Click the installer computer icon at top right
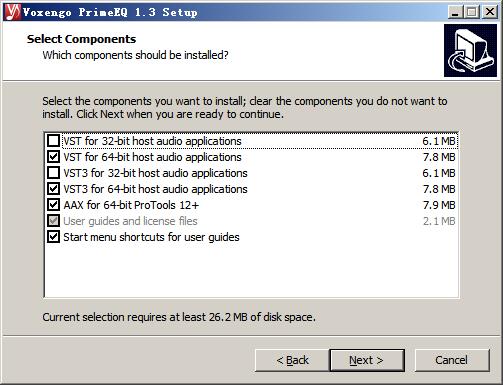Viewport: 503px width, 385px height. pyautogui.click(x=470, y=50)
